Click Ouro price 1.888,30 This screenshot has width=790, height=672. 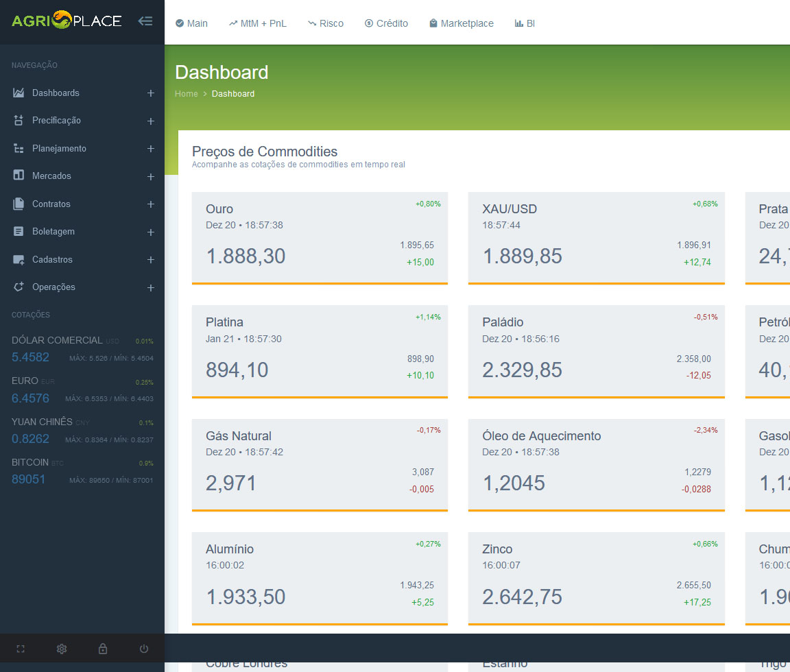[246, 256]
